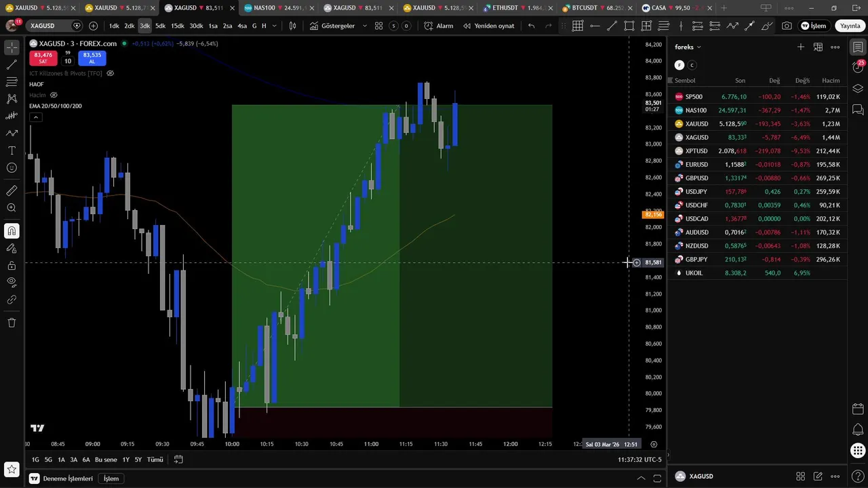Select the Tümü date range
This screenshot has height=488, width=868.
point(155,460)
